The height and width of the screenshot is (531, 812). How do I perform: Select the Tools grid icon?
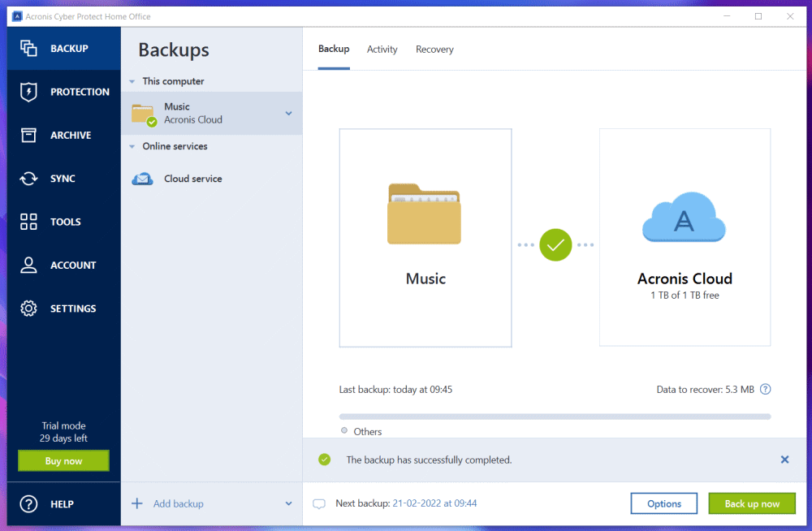(x=29, y=222)
